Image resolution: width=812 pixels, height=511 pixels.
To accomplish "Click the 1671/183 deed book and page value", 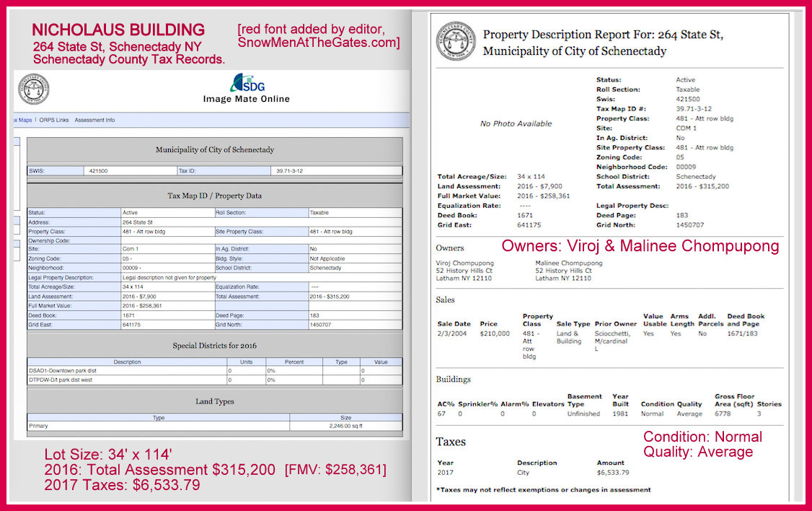I will point(741,333).
